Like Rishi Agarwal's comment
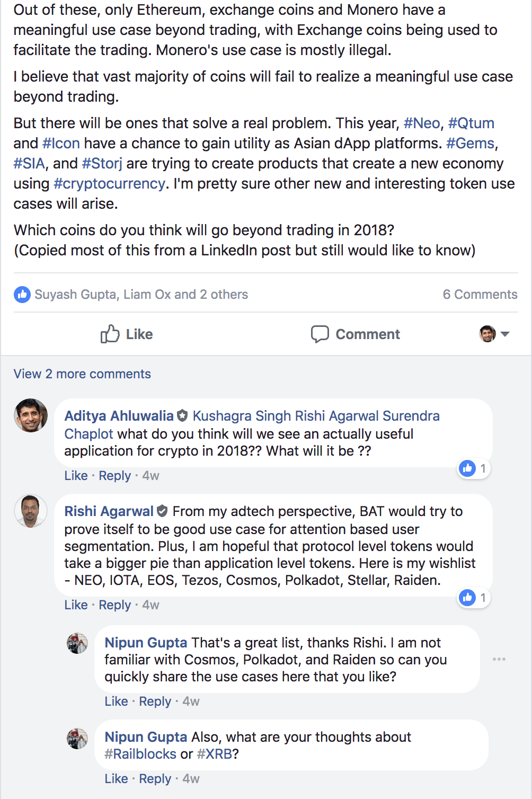532x799 pixels. [x=76, y=605]
